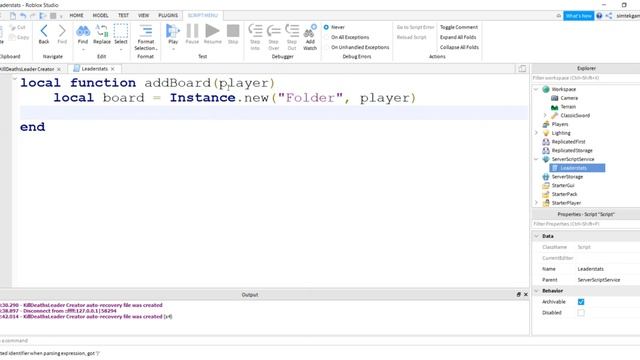Expand the StarterPlayer tree node
The width and height of the screenshot is (640, 360).
[536, 203]
